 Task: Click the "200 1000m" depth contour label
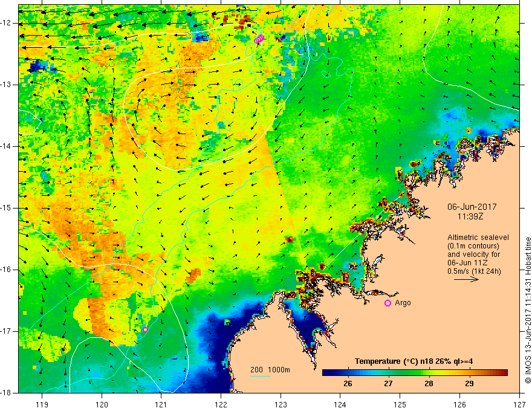270,370
